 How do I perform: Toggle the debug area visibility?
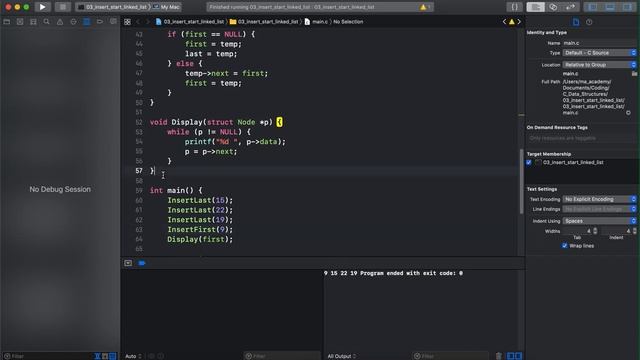pos(610,7)
